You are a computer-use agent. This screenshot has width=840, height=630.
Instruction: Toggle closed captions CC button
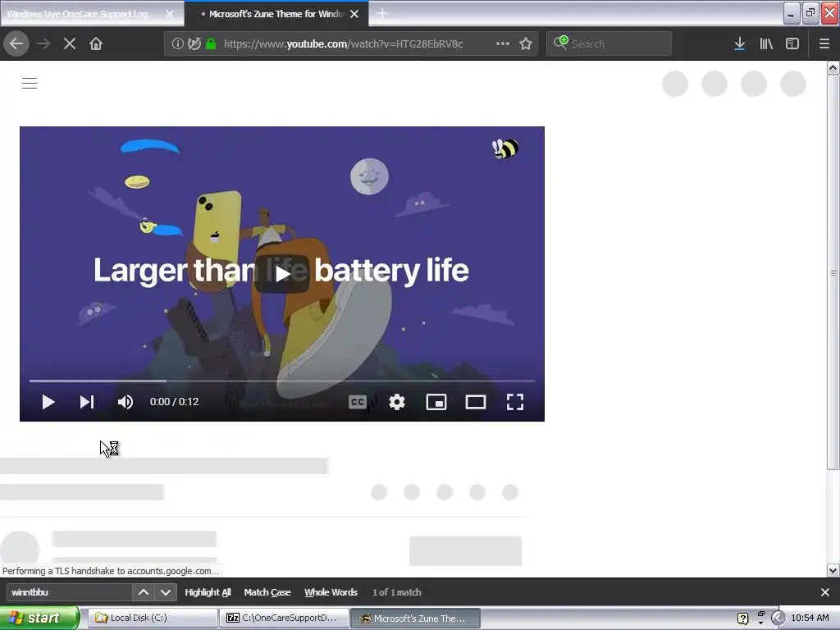pos(358,402)
